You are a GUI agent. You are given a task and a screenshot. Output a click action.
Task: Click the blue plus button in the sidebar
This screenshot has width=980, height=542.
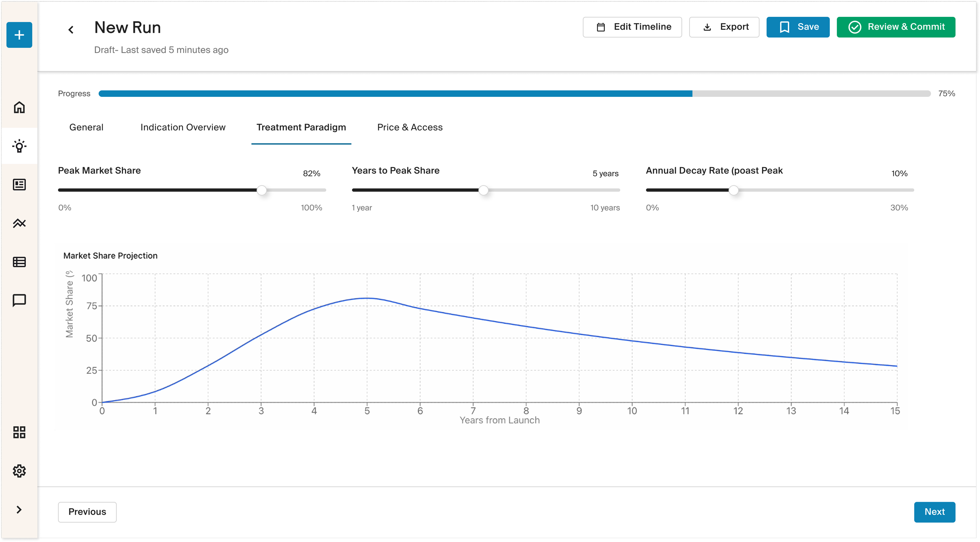point(19,35)
